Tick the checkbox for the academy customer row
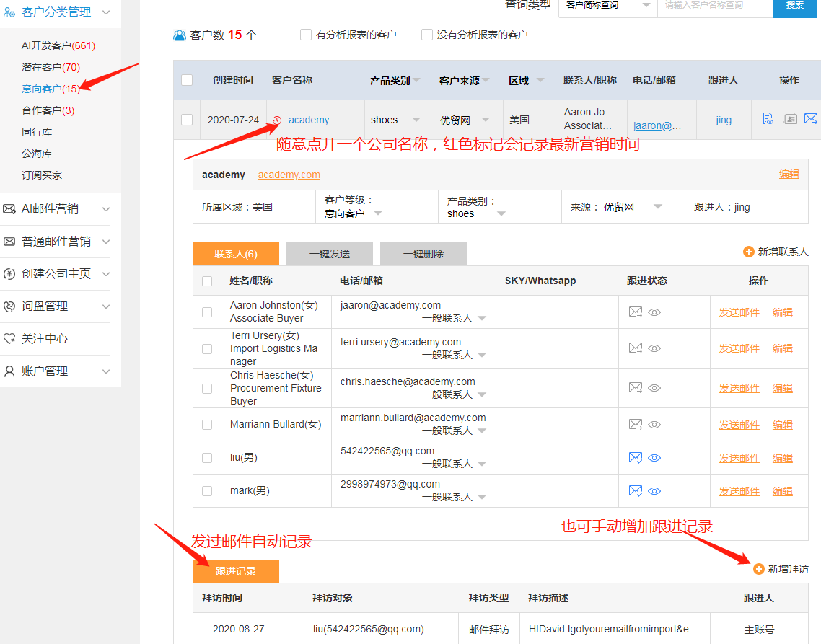The image size is (821, 644). 187,120
